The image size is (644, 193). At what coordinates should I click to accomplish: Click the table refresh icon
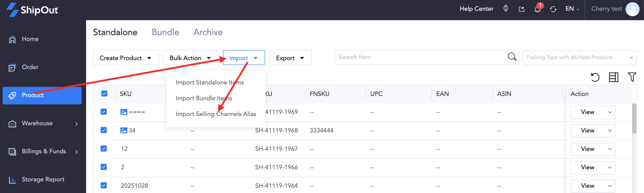click(x=595, y=77)
